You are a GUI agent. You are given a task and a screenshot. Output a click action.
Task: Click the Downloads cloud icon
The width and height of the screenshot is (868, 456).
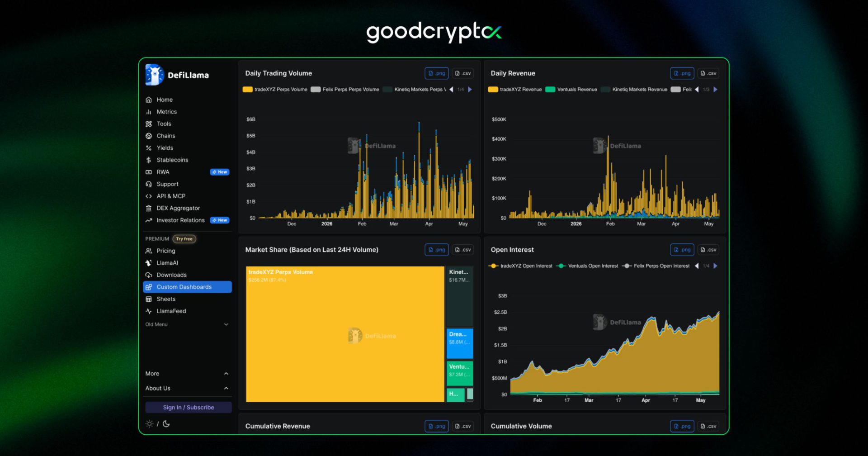click(149, 275)
